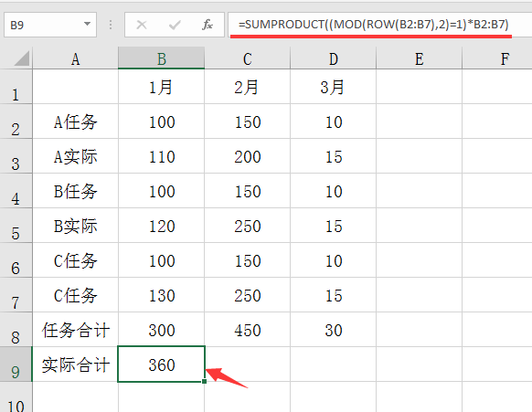The image size is (532, 412).
Task: Click cell C8 with value 450
Action: (x=248, y=330)
